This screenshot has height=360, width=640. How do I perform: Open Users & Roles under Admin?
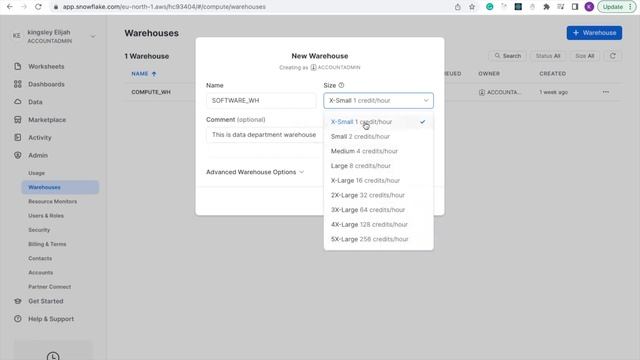tap(46, 216)
